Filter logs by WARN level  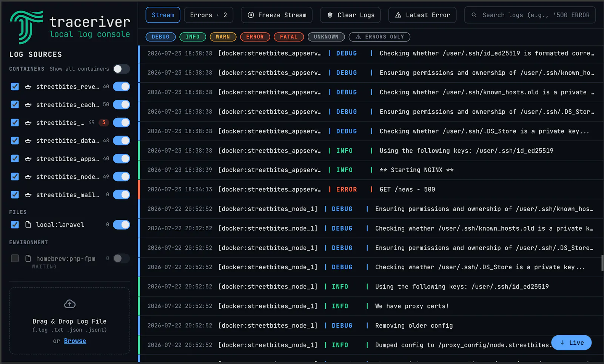223,37
